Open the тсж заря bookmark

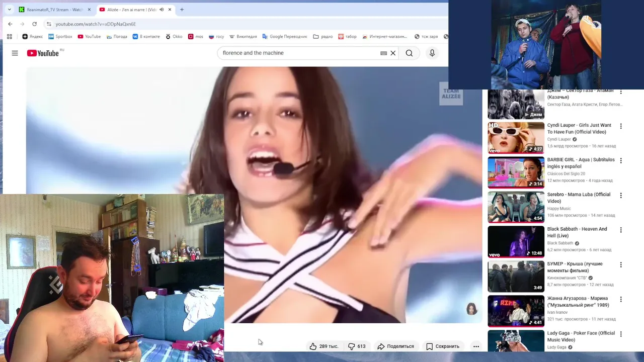426,36
